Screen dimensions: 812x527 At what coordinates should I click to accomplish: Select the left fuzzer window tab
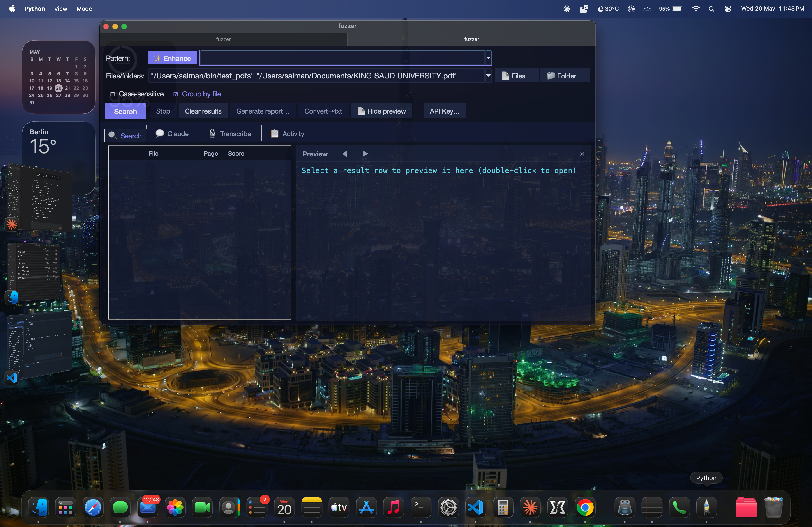tap(224, 39)
